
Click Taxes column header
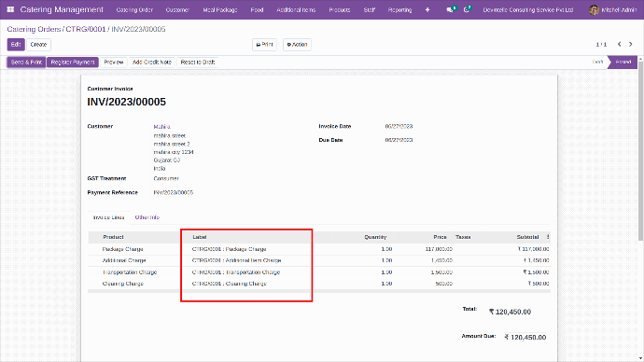pyautogui.click(x=463, y=237)
